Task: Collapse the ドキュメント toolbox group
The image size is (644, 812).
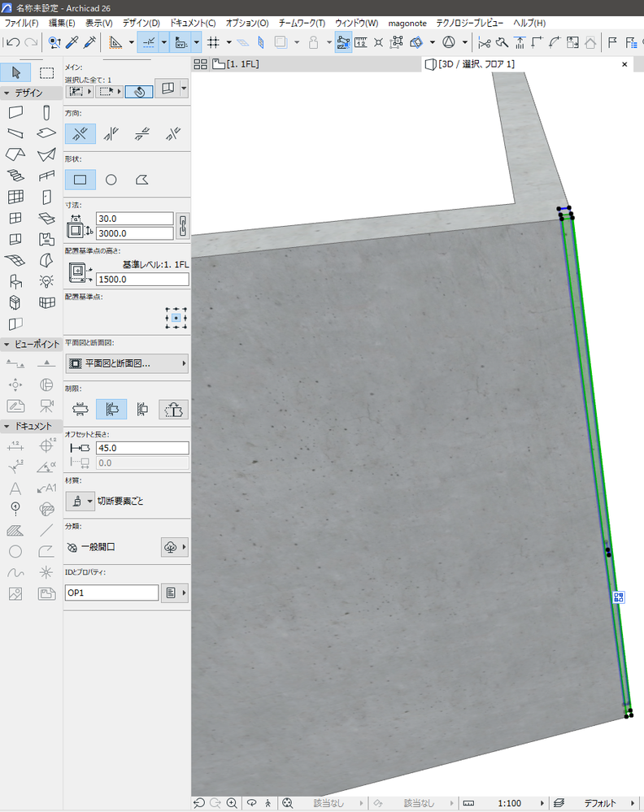Action: tap(7, 426)
